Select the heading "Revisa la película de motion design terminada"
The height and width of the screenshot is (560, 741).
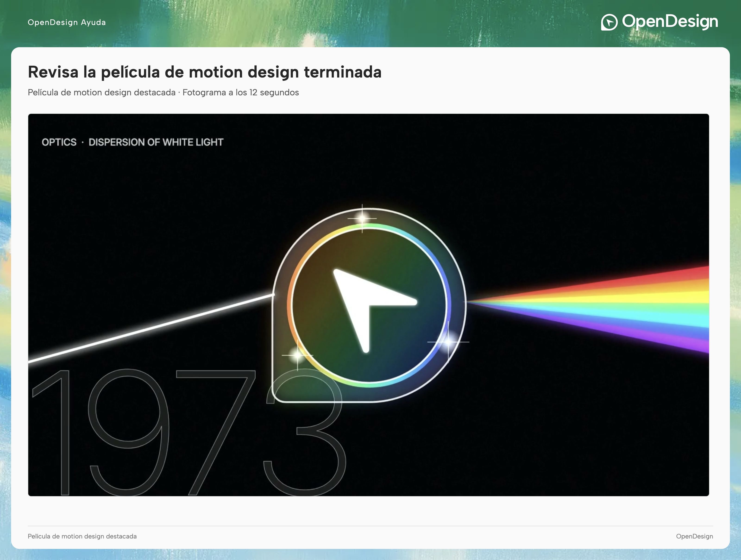pos(205,72)
